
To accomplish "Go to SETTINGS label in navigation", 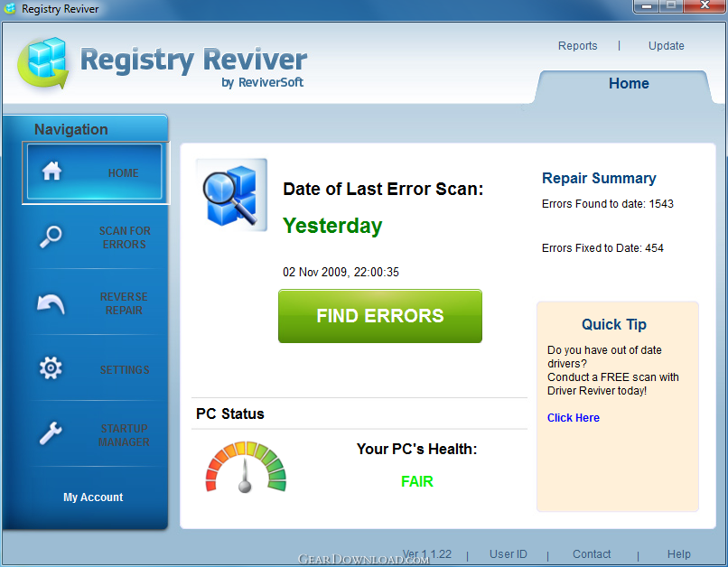I will [125, 370].
